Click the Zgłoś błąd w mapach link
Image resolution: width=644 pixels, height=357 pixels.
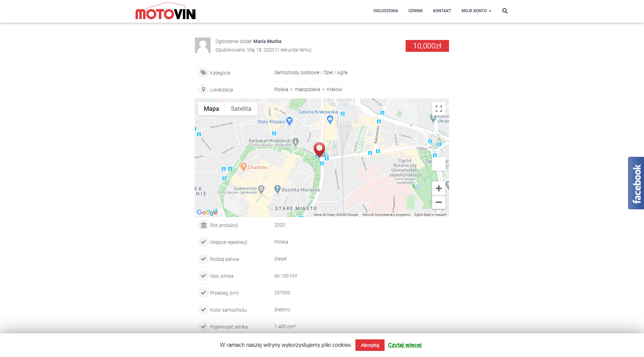point(431,214)
